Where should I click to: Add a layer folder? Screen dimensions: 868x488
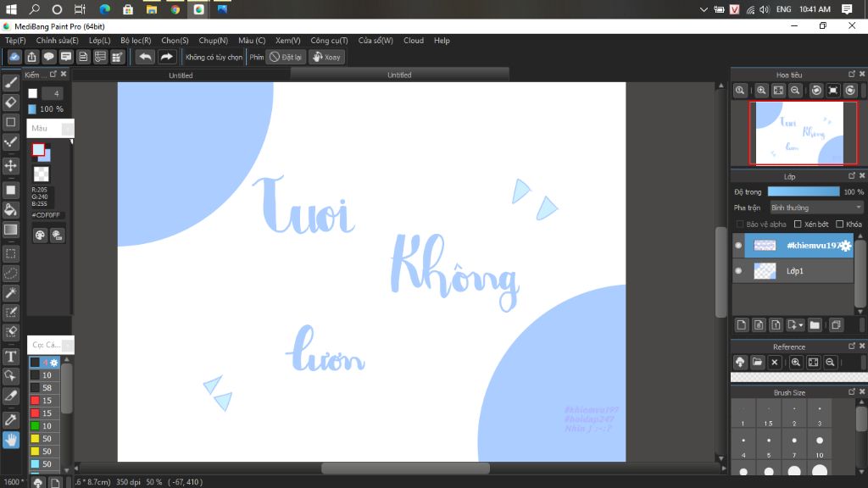pyautogui.click(x=815, y=324)
